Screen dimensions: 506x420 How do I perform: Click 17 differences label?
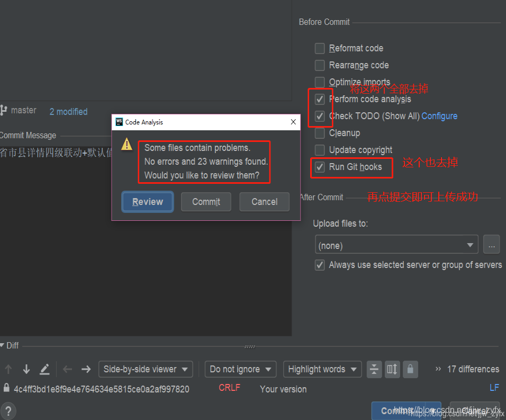pos(473,369)
